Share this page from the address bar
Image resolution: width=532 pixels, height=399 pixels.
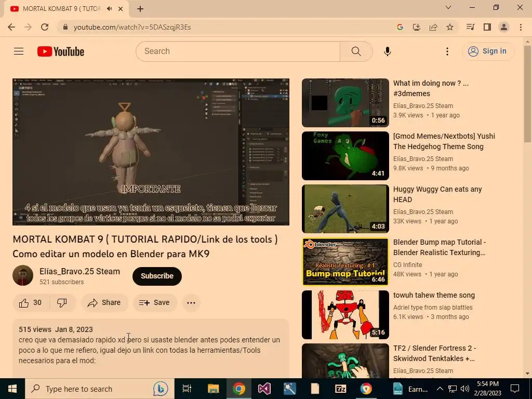[433, 27]
